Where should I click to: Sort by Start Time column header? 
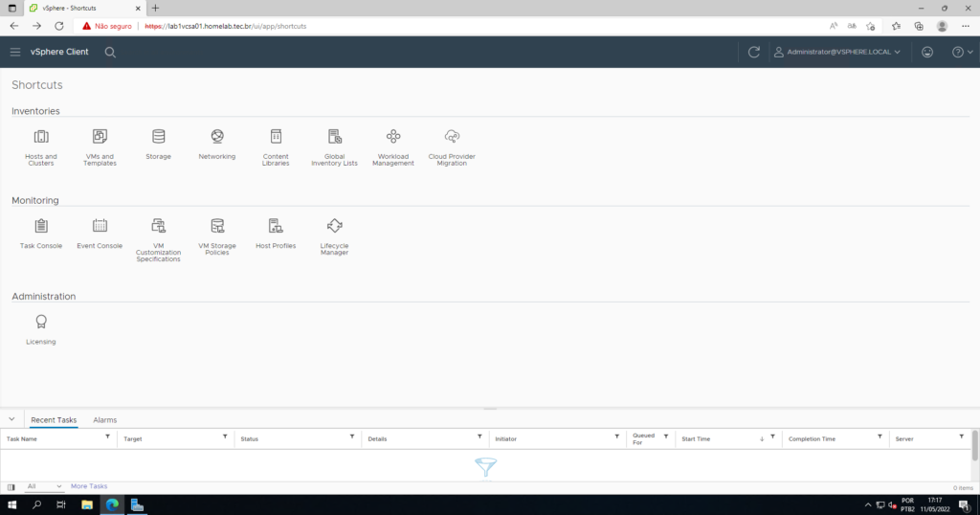click(x=696, y=438)
